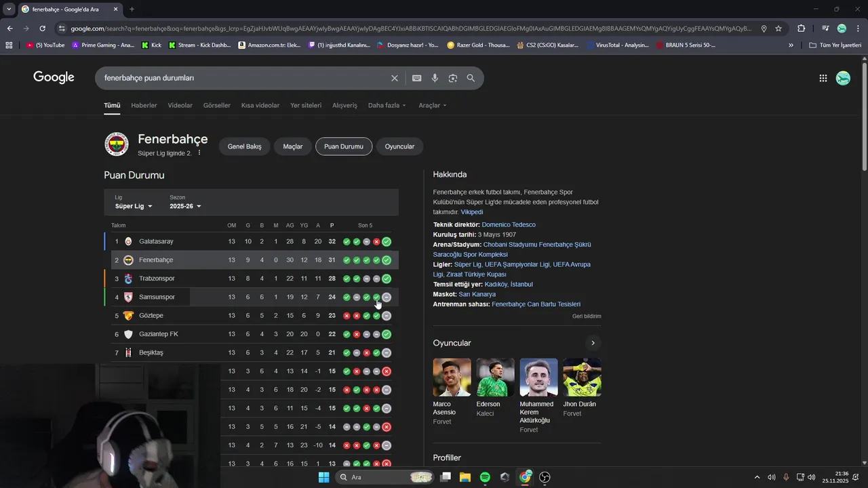Screen dimensions: 868x488
Task: Switch to the Yer siteleri tab
Action: (x=306, y=105)
